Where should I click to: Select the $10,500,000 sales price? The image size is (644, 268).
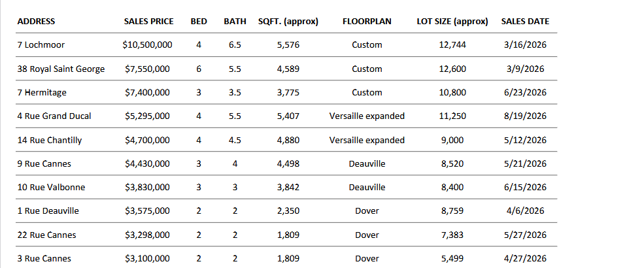(x=148, y=44)
